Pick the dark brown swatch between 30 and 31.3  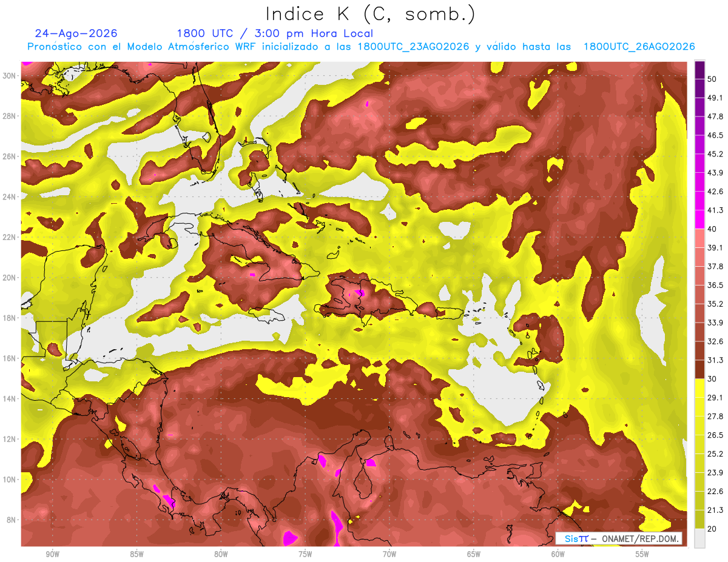pos(699,369)
